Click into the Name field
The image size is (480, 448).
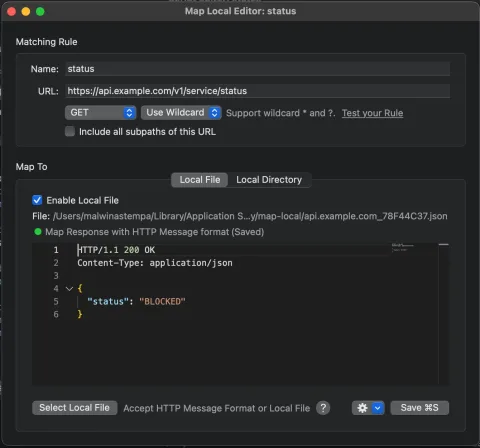pyautogui.click(x=257, y=69)
